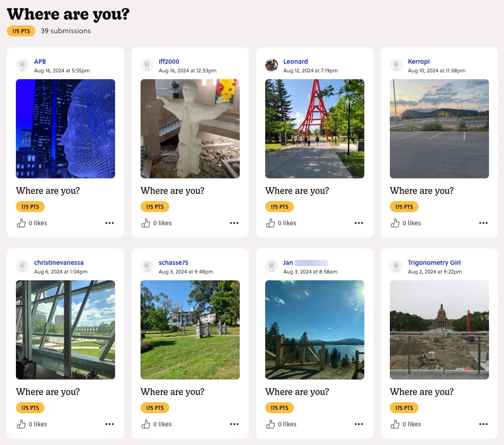This screenshot has width=504, height=445.
Task: Click the like icon on Kerropi's submission
Action: pos(395,223)
